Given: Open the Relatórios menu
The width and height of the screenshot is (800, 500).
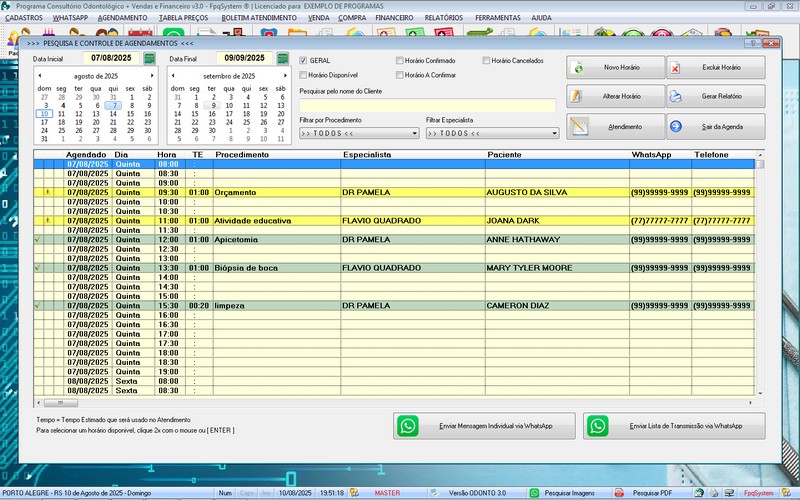Looking at the screenshot, I should (443, 18).
